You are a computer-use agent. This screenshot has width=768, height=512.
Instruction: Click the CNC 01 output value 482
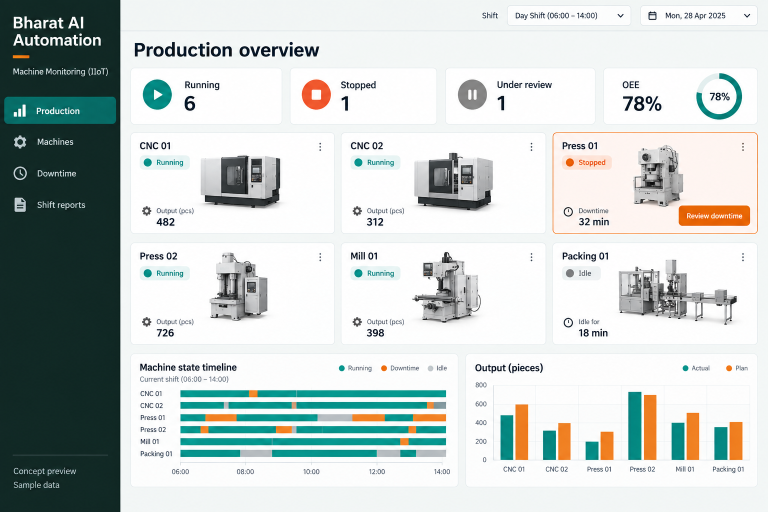click(x=166, y=222)
